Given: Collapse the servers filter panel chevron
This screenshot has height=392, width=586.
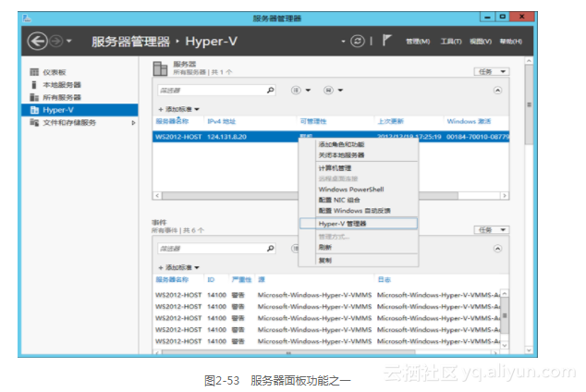Looking at the screenshot, I should [497, 90].
